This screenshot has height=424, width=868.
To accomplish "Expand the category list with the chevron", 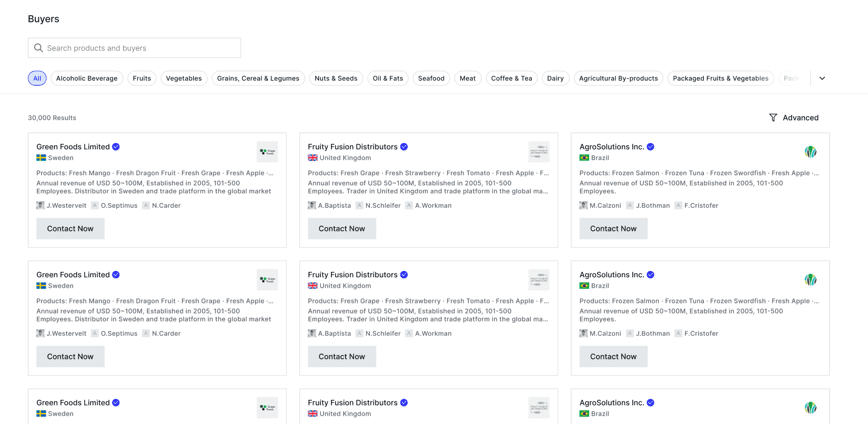I will (822, 78).
